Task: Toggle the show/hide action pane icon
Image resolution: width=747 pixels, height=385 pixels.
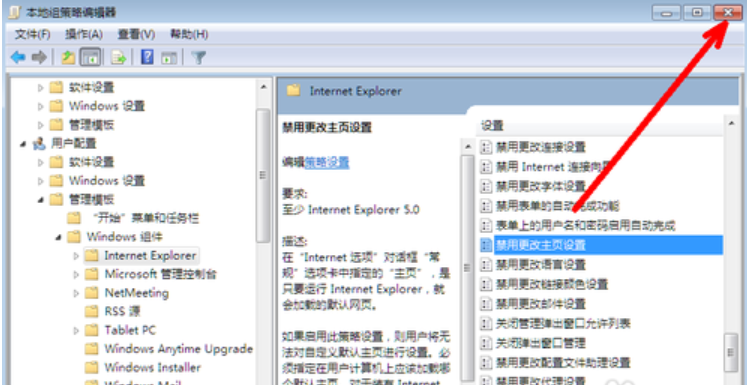Action: pyautogui.click(x=169, y=58)
